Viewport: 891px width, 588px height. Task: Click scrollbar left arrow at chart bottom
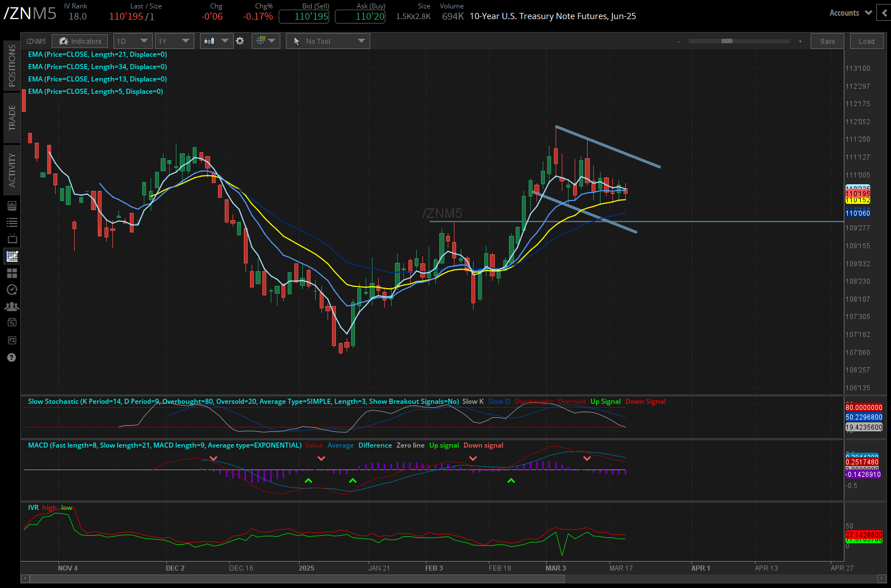(25, 578)
